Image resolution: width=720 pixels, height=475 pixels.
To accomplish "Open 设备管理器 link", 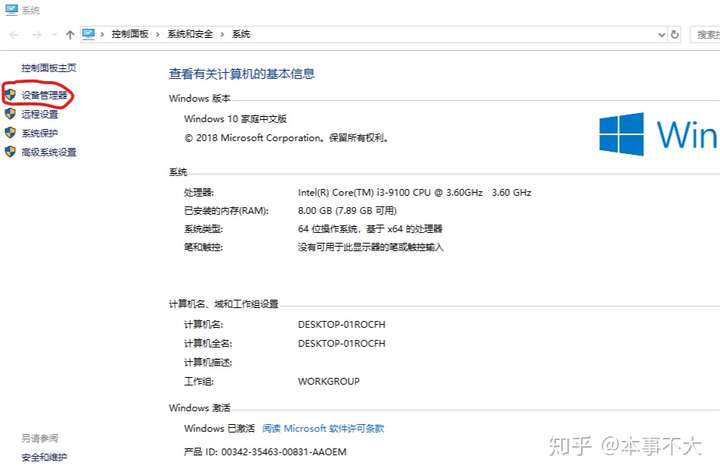I will pyautogui.click(x=44, y=95).
